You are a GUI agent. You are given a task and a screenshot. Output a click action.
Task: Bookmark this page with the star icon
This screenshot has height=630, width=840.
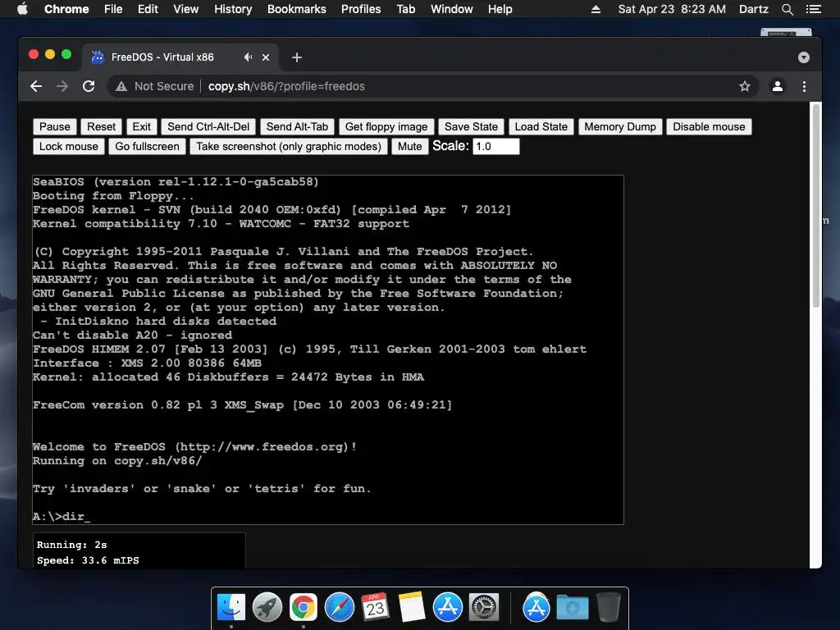coord(745,86)
